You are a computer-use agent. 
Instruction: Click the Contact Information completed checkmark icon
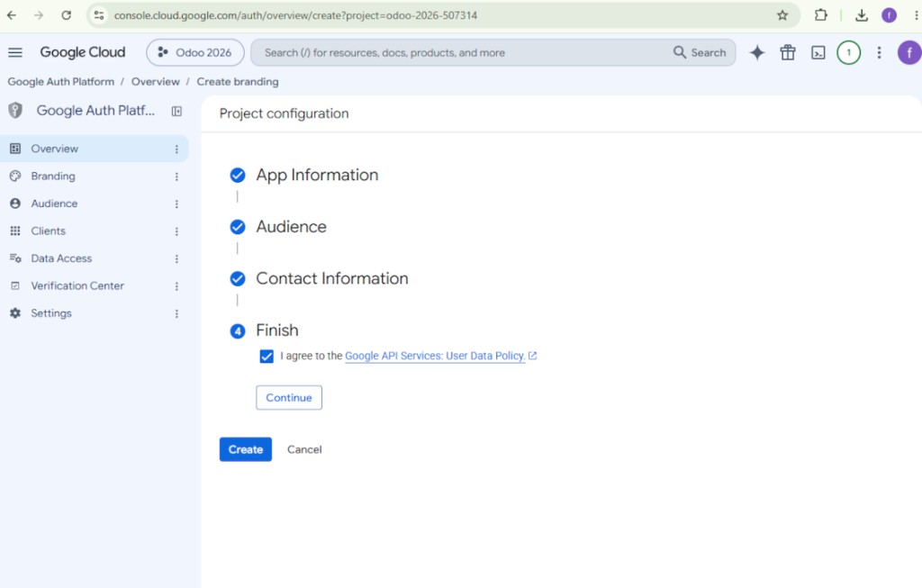pyautogui.click(x=238, y=279)
